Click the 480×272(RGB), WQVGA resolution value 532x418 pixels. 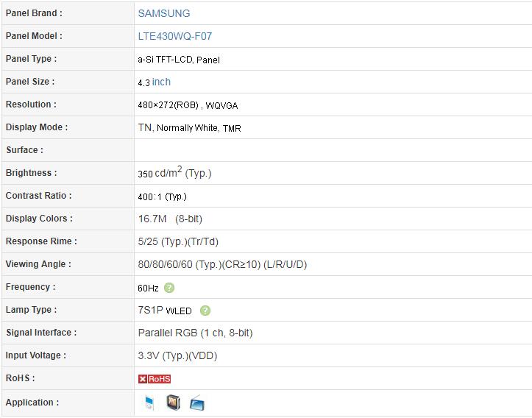tap(188, 105)
